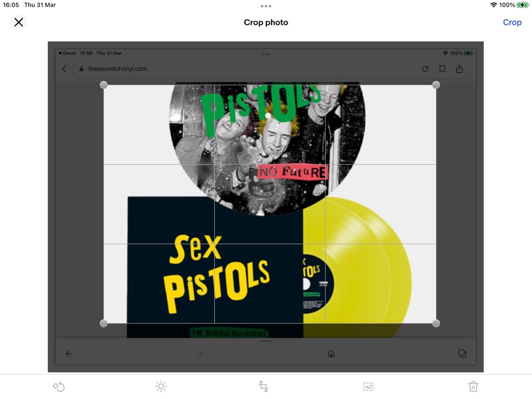Close the crop photo editor
Screen dimensions: 532x399
19,22
